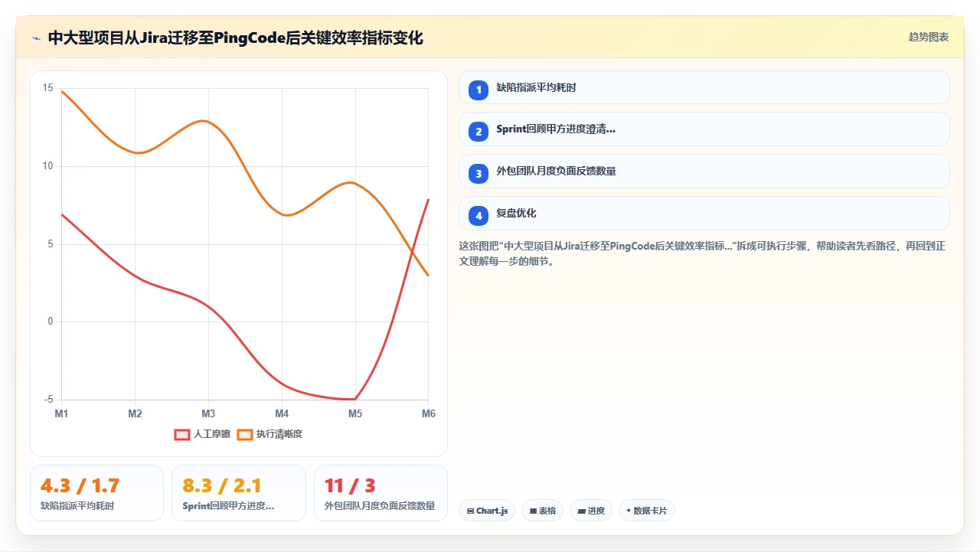This screenshot has height=552, width=980.
Task: Open the 8.3 / 2.1 data card
Action: point(239,493)
